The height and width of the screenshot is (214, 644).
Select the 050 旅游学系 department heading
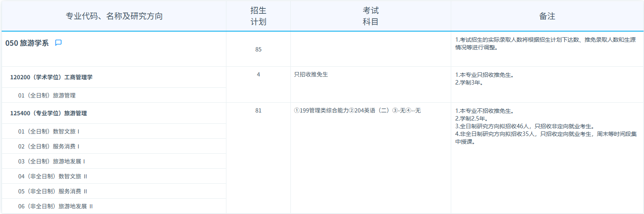tap(27, 43)
